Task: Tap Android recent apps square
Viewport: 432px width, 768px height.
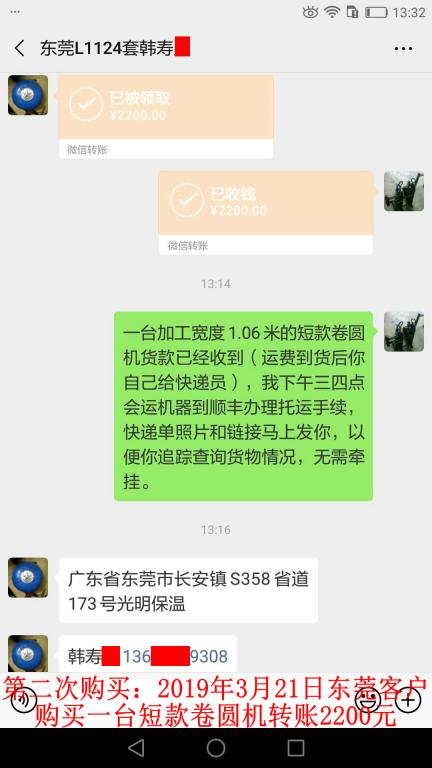Action: pos(296,748)
